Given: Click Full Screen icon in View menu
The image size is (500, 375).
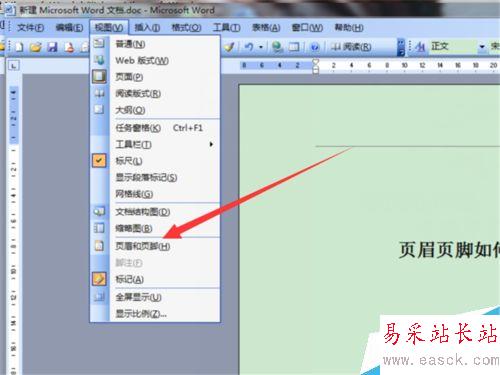Looking at the screenshot, I should (x=99, y=297).
